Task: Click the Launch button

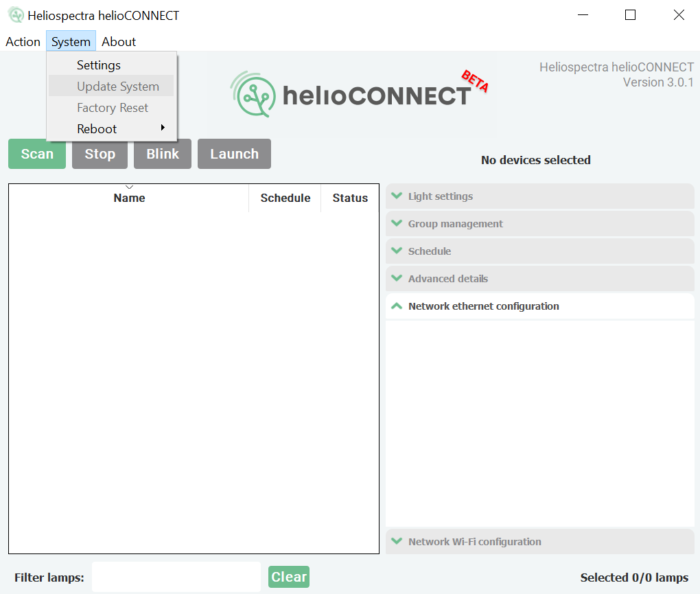Action: pyautogui.click(x=235, y=154)
